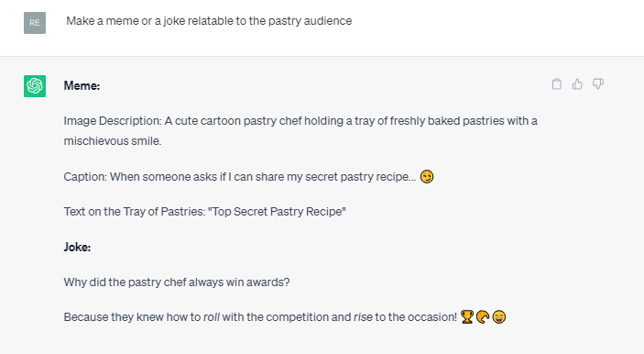This screenshot has height=354, width=644.
Task: Click the italic word roll
Action: (212, 317)
